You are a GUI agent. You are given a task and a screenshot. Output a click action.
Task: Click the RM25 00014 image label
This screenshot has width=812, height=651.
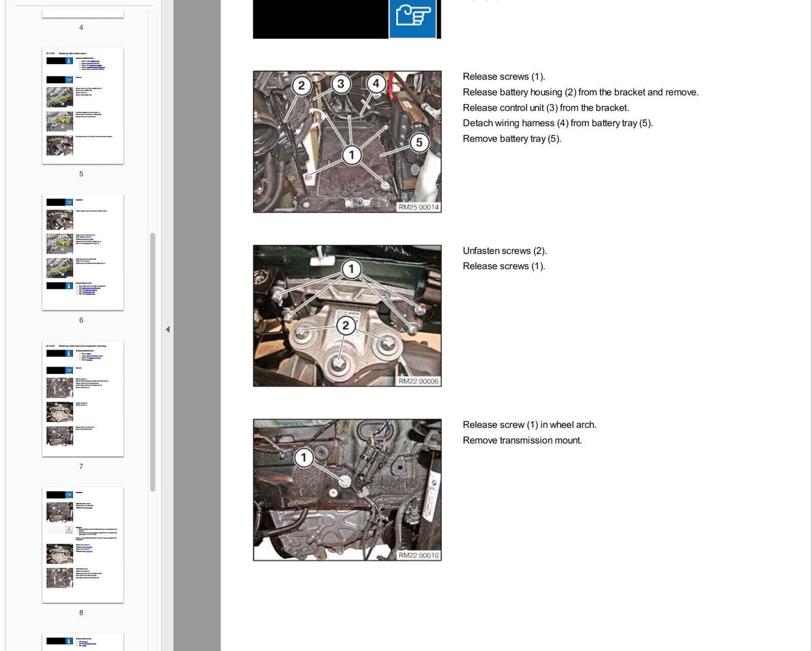pos(418,207)
